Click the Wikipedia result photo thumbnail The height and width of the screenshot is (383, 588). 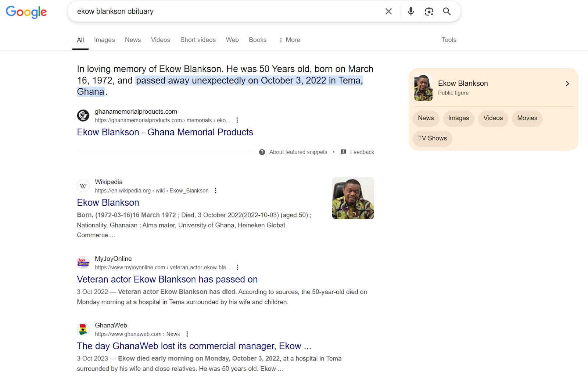(353, 198)
